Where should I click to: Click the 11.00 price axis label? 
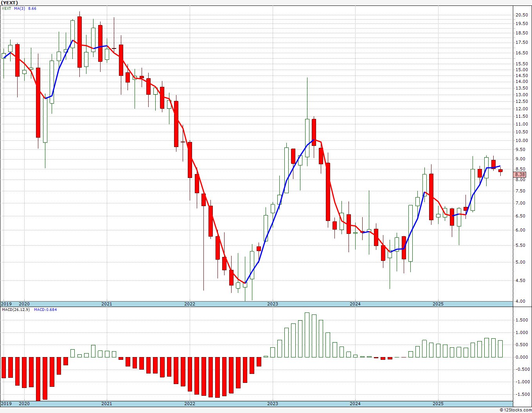tap(521, 124)
